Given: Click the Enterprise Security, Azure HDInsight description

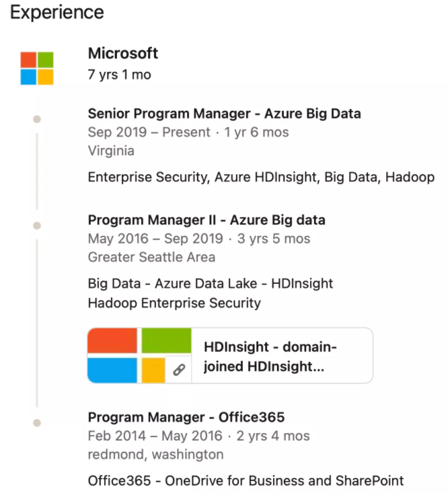Looking at the screenshot, I should (261, 177).
